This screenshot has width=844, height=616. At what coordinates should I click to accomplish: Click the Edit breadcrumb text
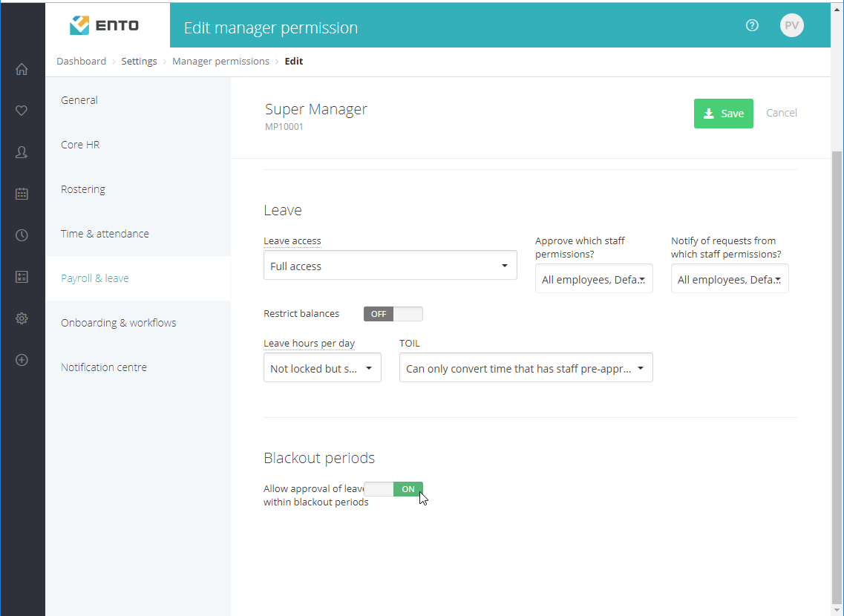click(294, 62)
